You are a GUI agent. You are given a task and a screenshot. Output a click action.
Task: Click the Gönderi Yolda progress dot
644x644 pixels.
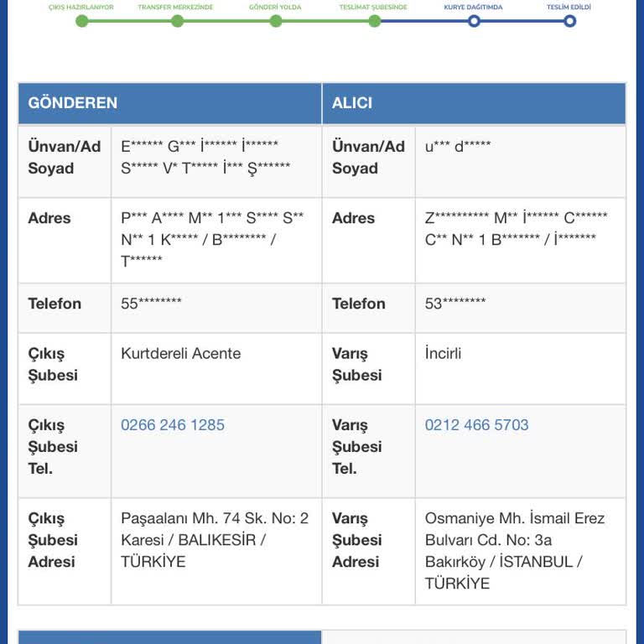pyautogui.click(x=276, y=21)
